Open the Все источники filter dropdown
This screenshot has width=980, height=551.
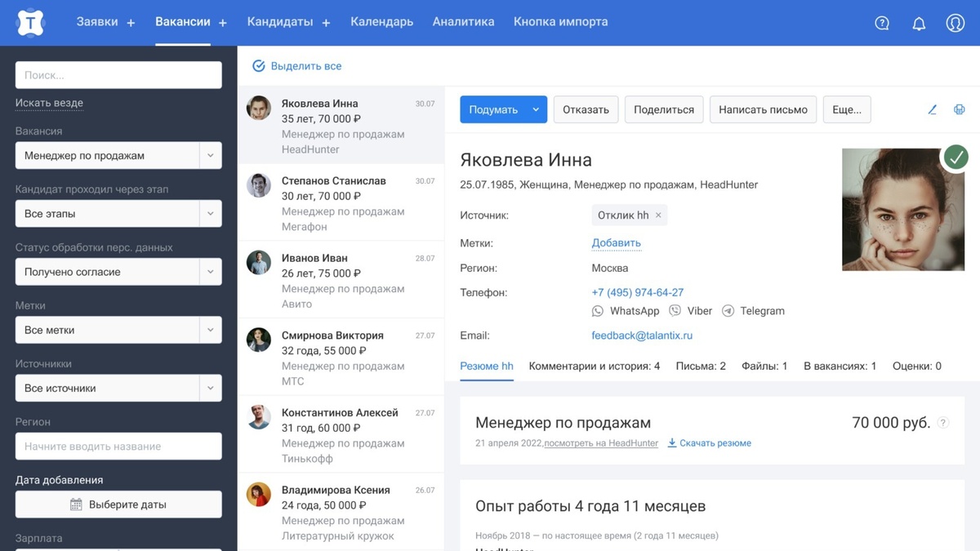pos(118,388)
